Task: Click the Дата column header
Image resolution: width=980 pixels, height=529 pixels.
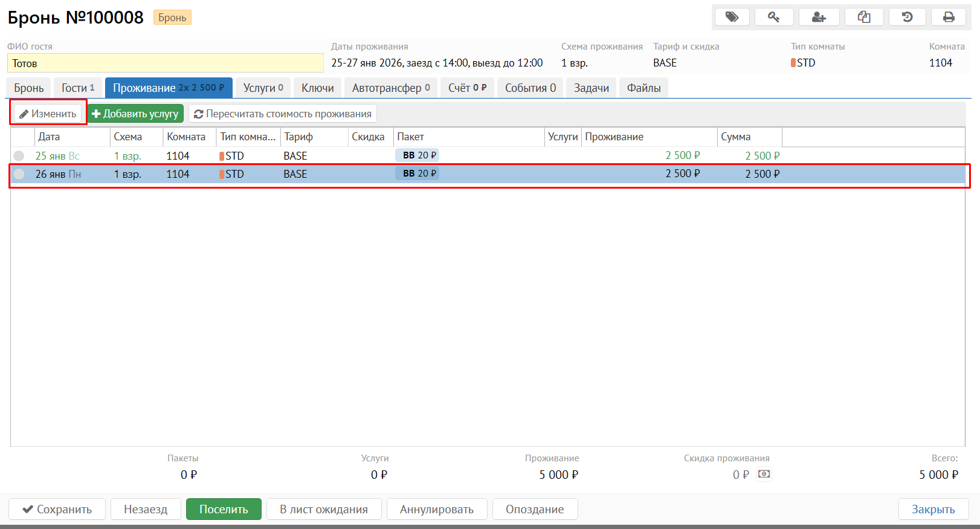Action: point(72,137)
